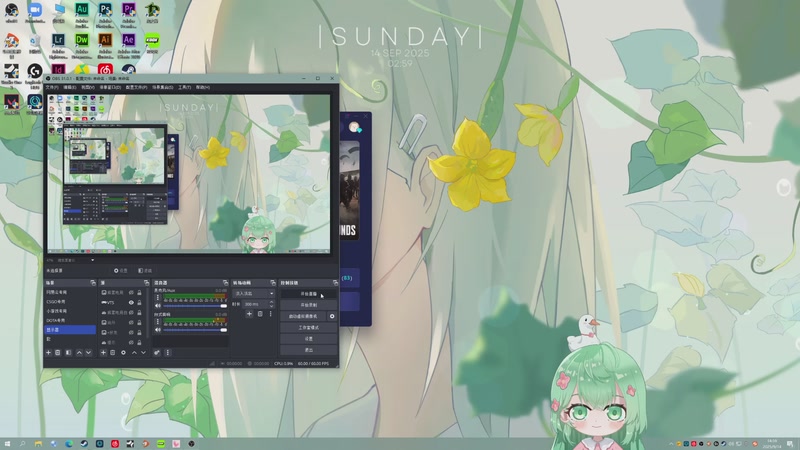Image resolution: width=800 pixels, height=450 pixels.
Task: Open Settings button in Controls panel
Action: tap(308, 339)
